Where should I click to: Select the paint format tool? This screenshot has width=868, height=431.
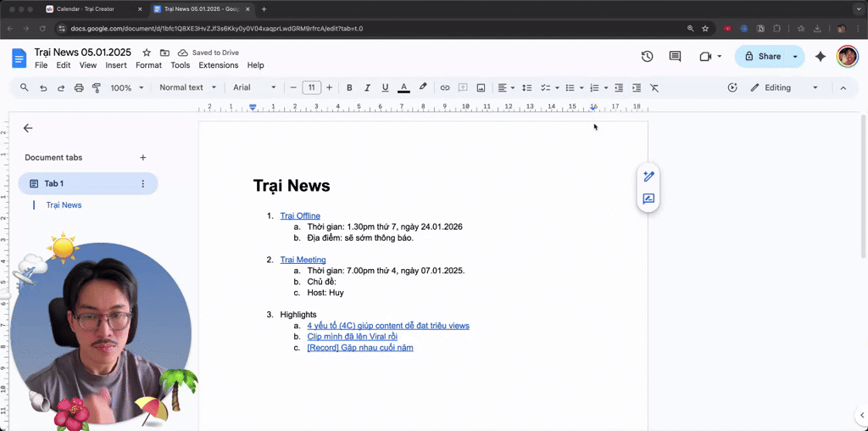tap(97, 87)
